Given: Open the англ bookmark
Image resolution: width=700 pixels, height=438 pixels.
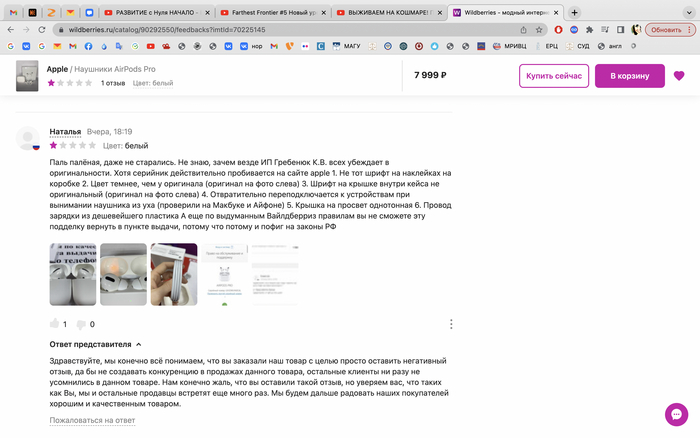Looking at the screenshot, I should (x=610, y=46).
